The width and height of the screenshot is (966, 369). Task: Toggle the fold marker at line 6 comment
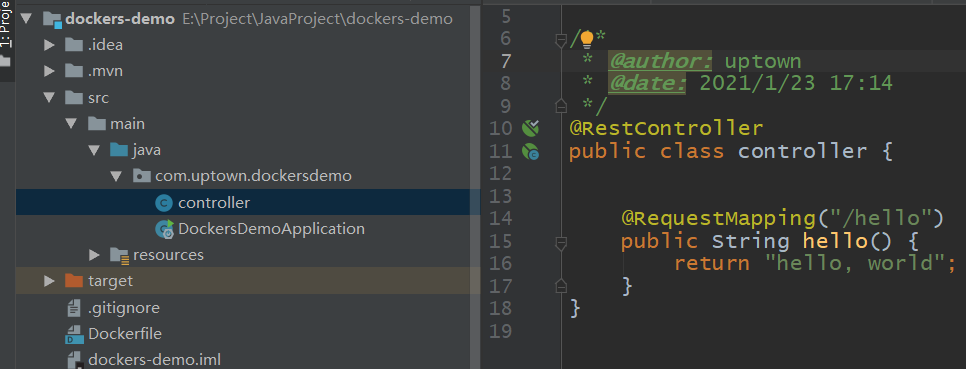(561, 41)
